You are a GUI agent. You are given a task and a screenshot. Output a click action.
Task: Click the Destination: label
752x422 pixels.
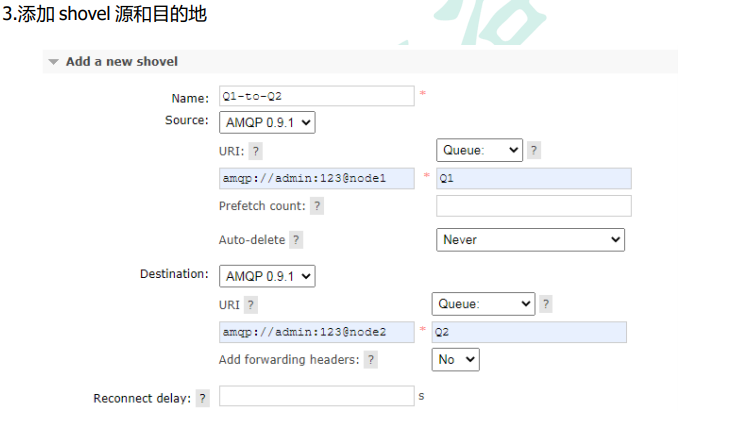(174, 274)
